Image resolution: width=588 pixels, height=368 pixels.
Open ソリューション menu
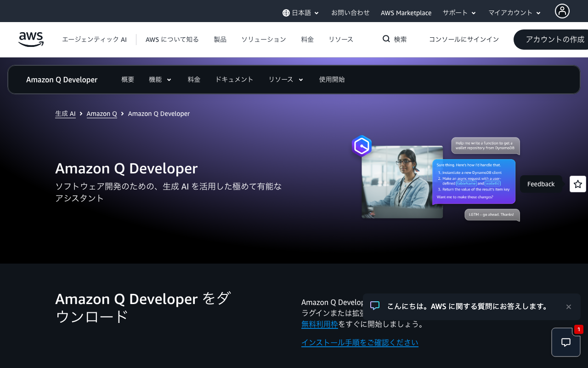pyautogui.click(x=264, y=40)
